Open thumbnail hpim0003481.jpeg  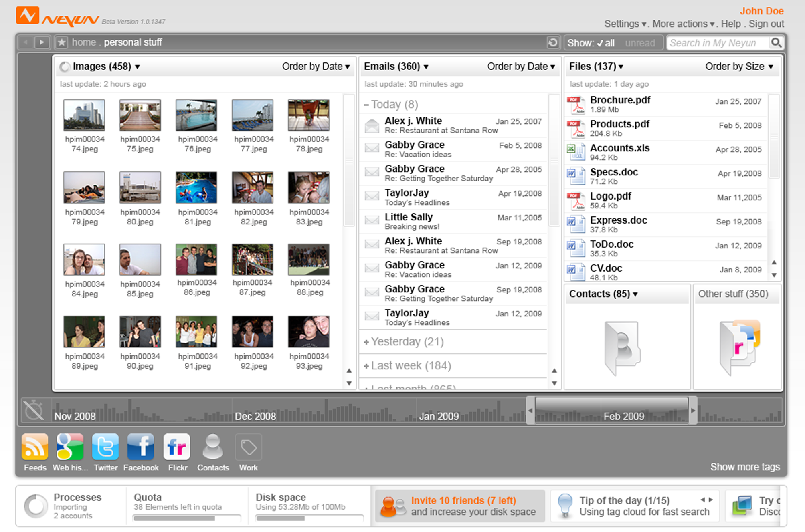tap(196, 187)
